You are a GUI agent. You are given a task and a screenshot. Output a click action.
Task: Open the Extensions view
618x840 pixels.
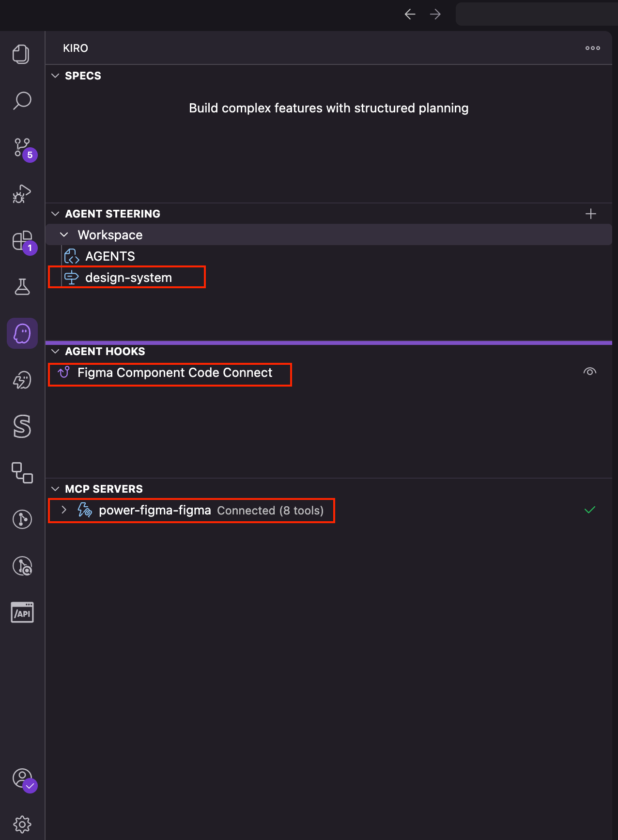(22, 240)
